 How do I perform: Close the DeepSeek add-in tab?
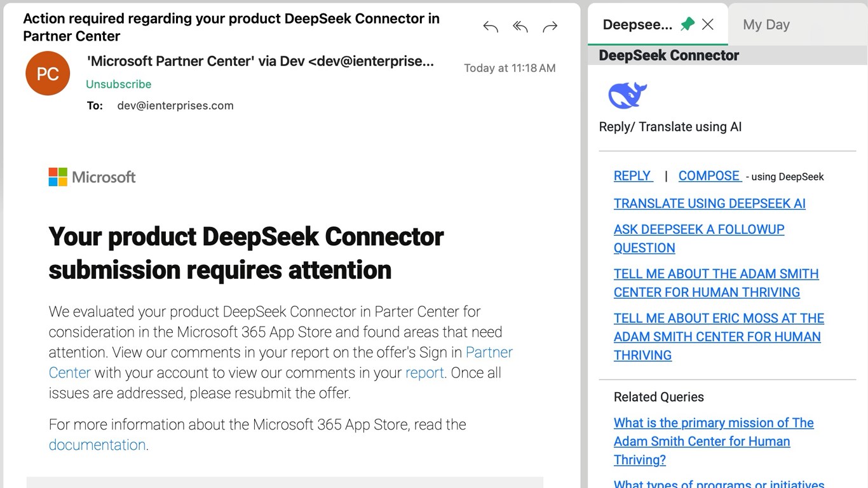[x=708, y=24]
